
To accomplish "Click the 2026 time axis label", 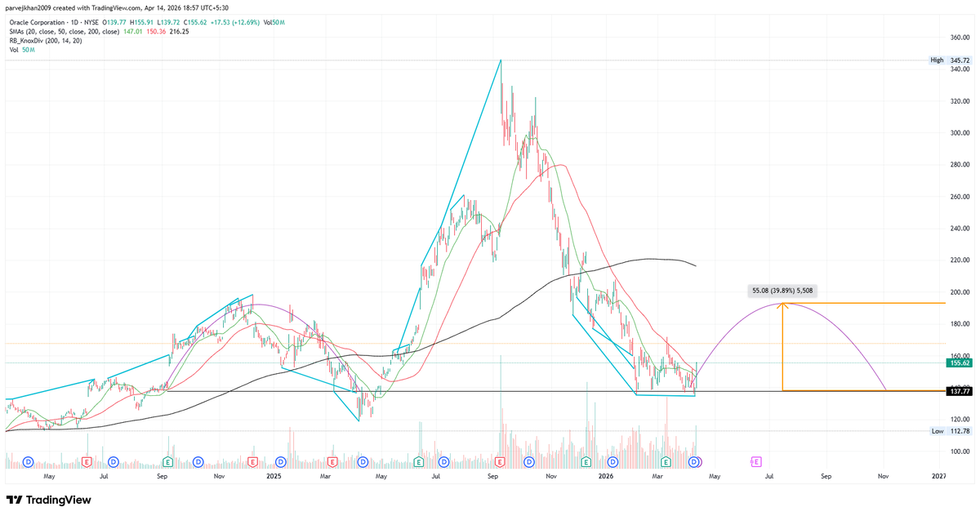I will 605,475.
